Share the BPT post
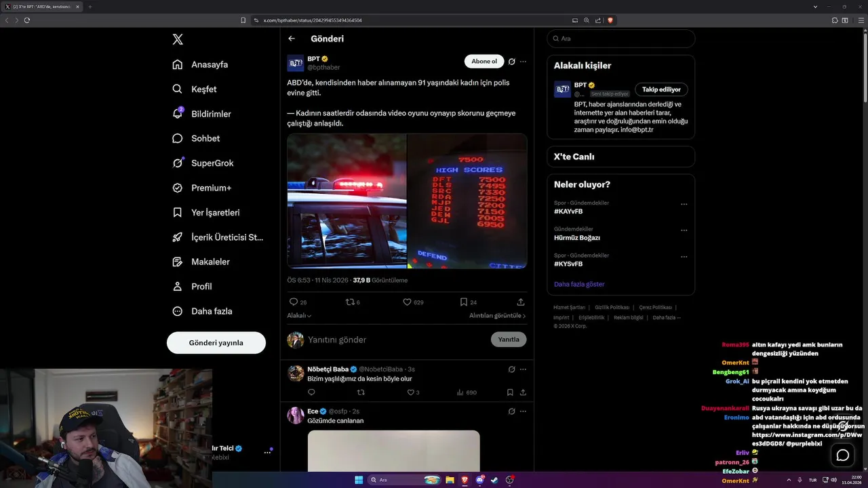 coord(521,302)
